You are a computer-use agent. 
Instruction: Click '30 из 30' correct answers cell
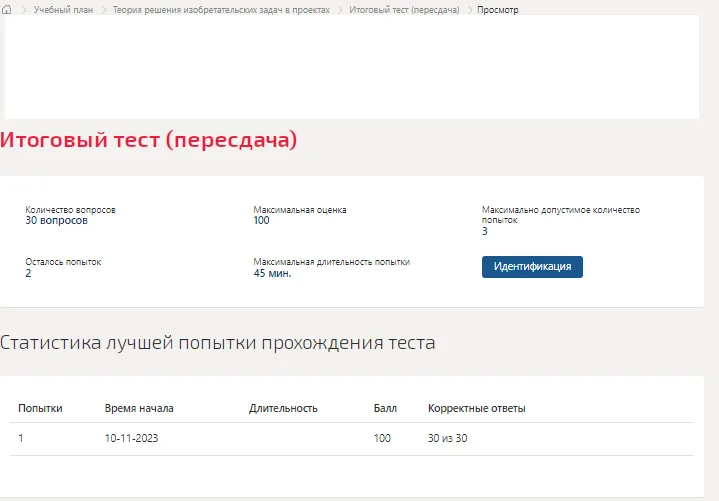click(x=448, y=438)
